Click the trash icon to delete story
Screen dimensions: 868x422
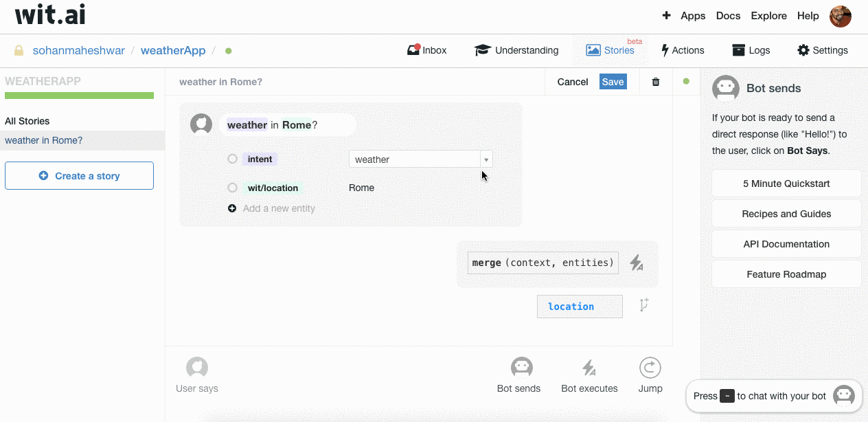pyautogui.click(x=655, y=82)
